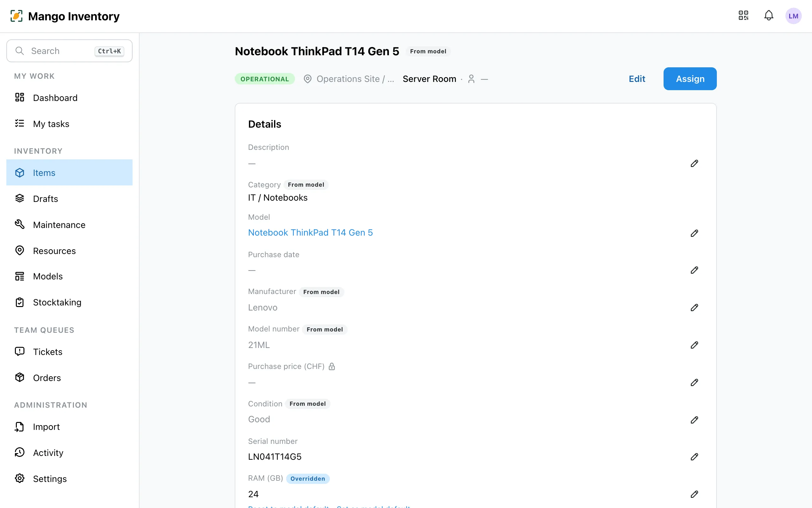
Task: Open the Notebook ThinkPad T14 Gen 5 model link
Action: tap(311, 232)
